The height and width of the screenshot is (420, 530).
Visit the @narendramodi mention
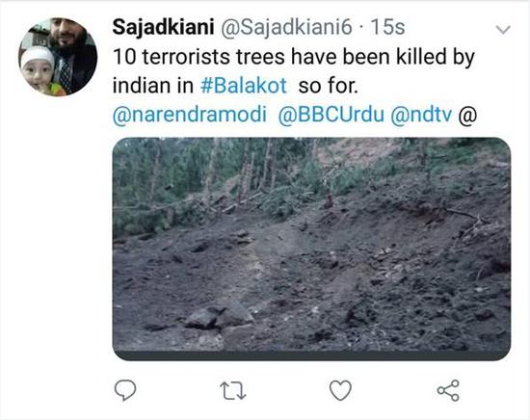189,115
